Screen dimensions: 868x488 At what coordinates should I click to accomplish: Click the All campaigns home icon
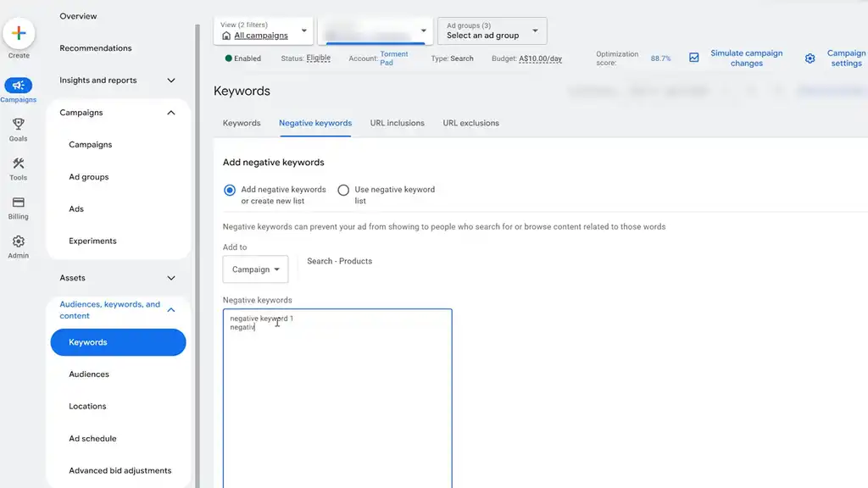[225, 36]
